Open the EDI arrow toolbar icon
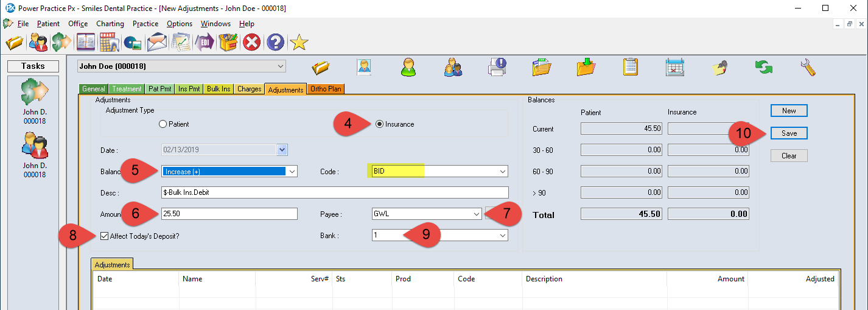868x310 pixels. click(204, 42)
